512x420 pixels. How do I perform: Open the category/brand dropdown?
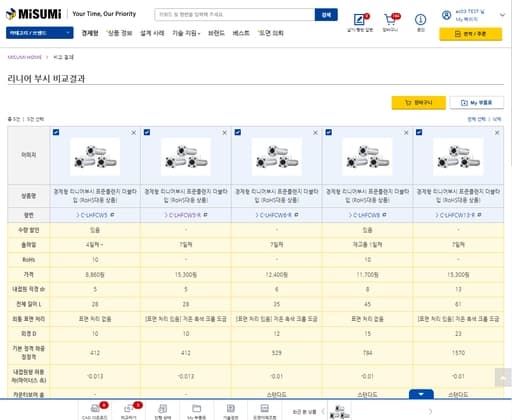[x=39, y=33]
